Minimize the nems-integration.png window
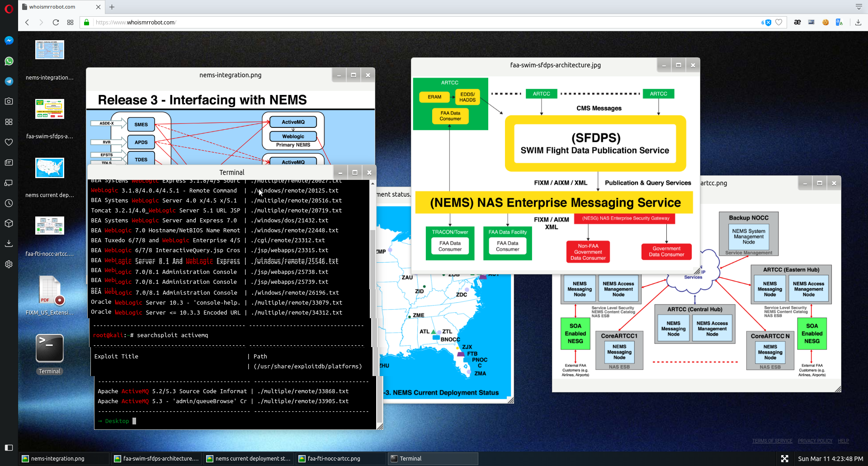 (339, 75)
